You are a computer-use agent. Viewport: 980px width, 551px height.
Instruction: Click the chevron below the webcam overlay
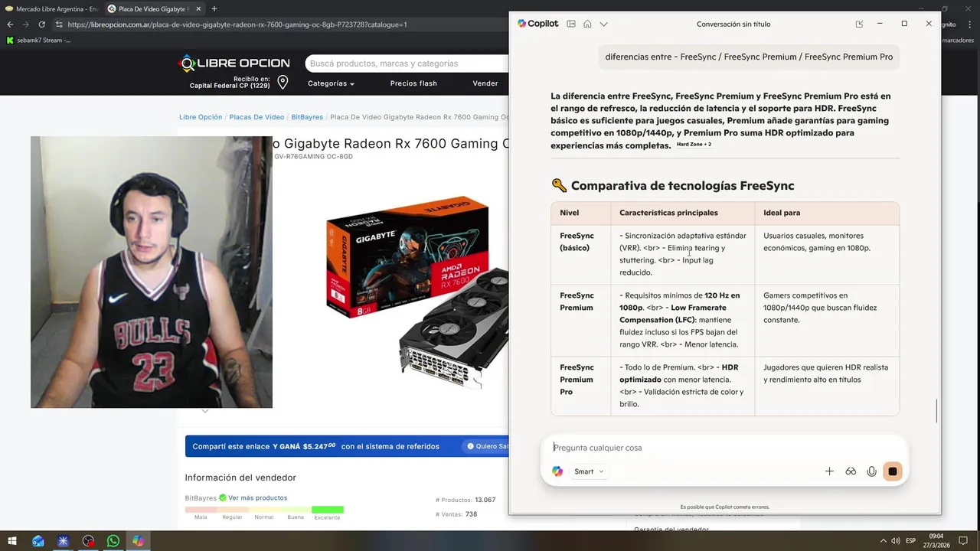pyautogui.click(x=204, y=412)
